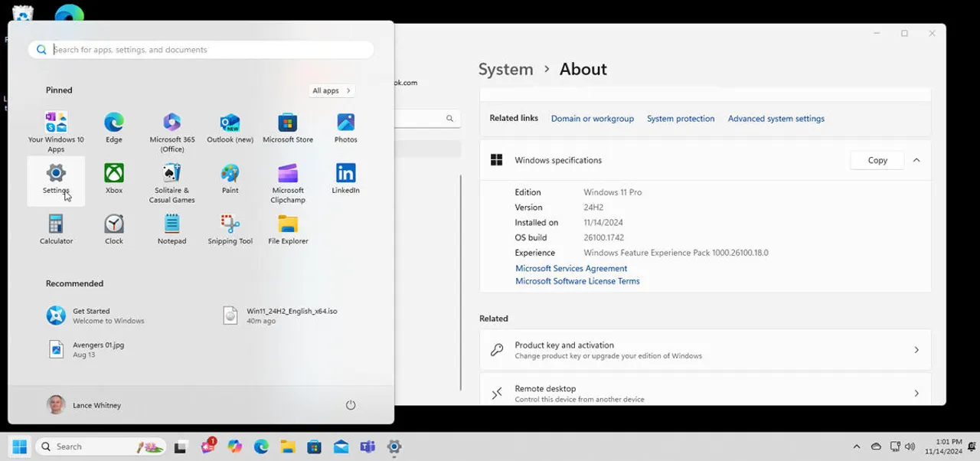Open the recommended Win11_24H2_English_x64.iso file

280,316
